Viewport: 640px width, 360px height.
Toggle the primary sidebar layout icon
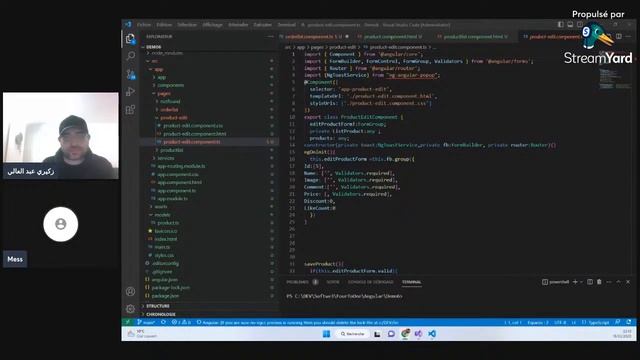click(x=561, y=24)
